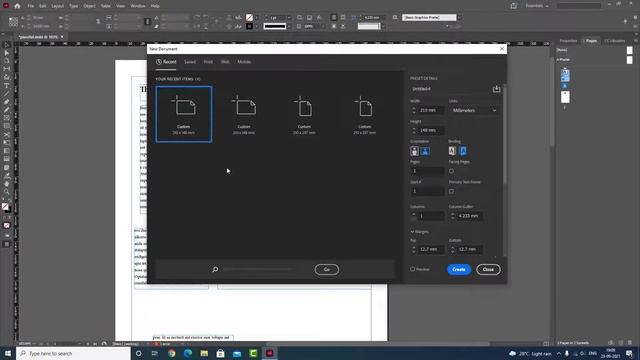
Task: Click the Home icon in the app bar
Action: [x=17, y=6]
